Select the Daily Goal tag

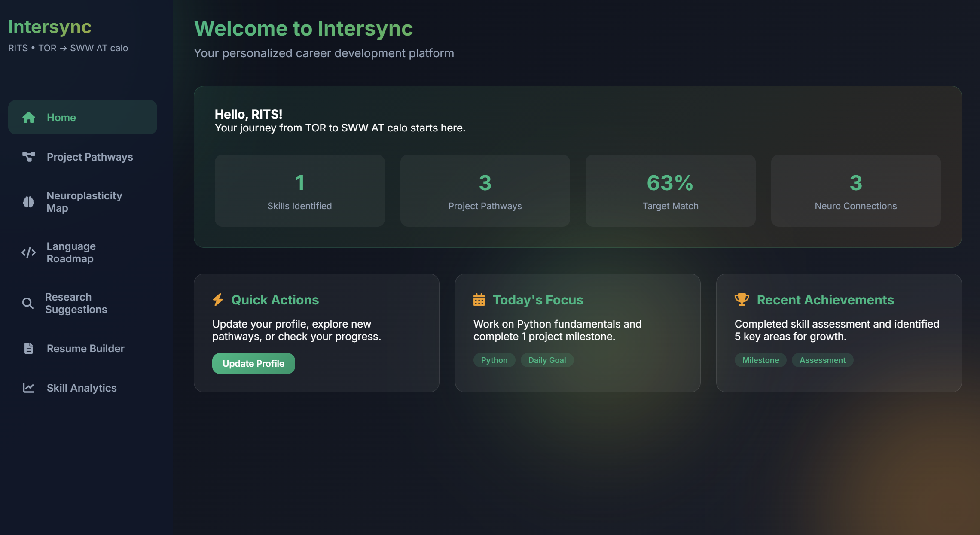click(x=547, y=360)
